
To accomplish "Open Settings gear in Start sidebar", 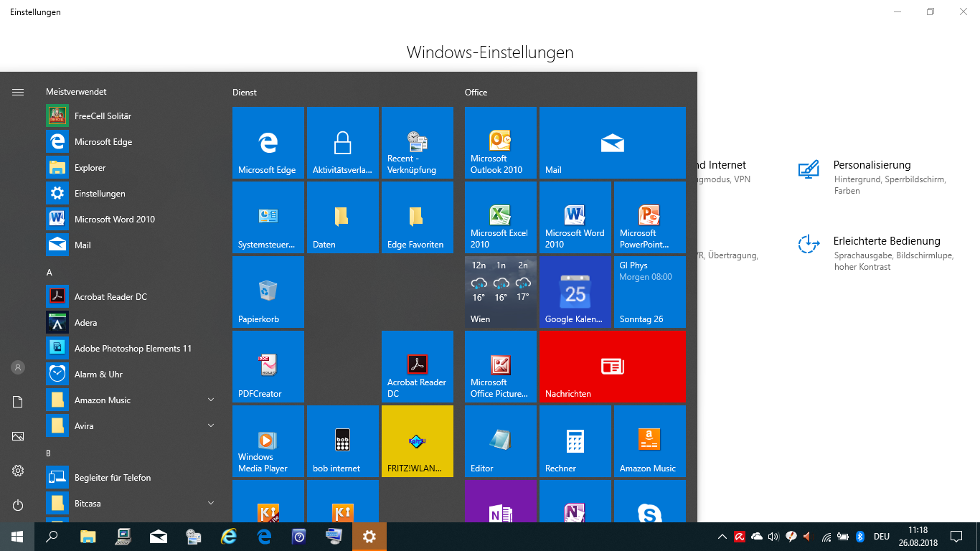I will click(x=18, y=471).
